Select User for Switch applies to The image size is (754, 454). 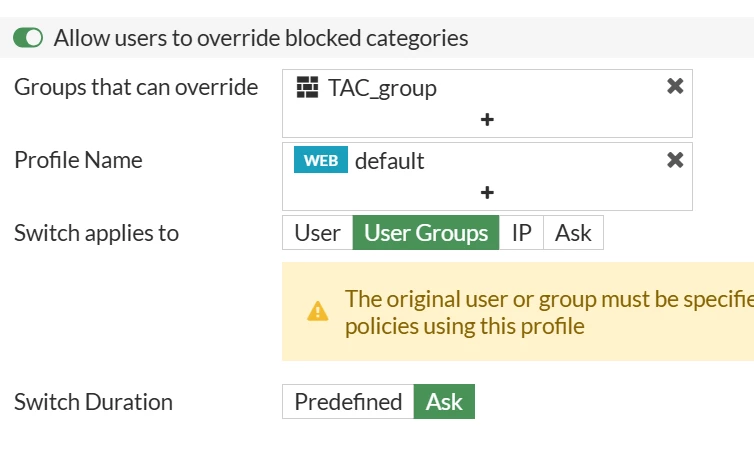click(317, 233)
